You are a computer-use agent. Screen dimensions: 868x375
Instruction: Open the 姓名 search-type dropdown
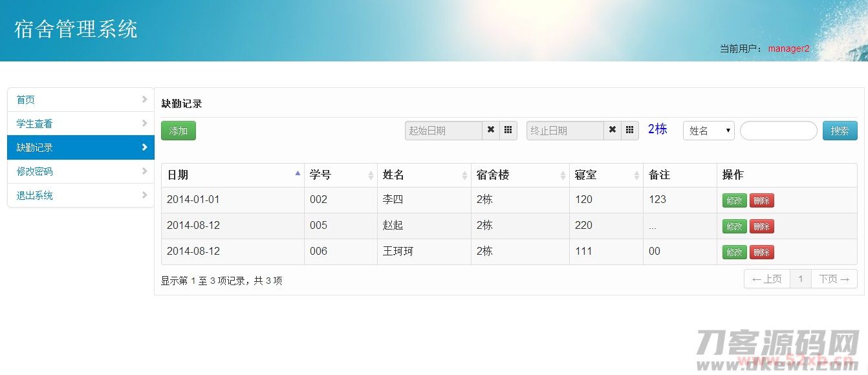click(x=709, y=131)
